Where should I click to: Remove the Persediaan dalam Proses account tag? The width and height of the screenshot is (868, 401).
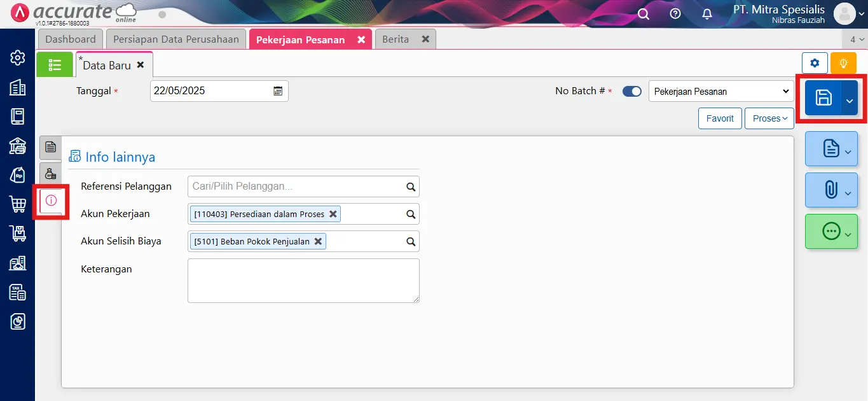click(x=333, y=214)
